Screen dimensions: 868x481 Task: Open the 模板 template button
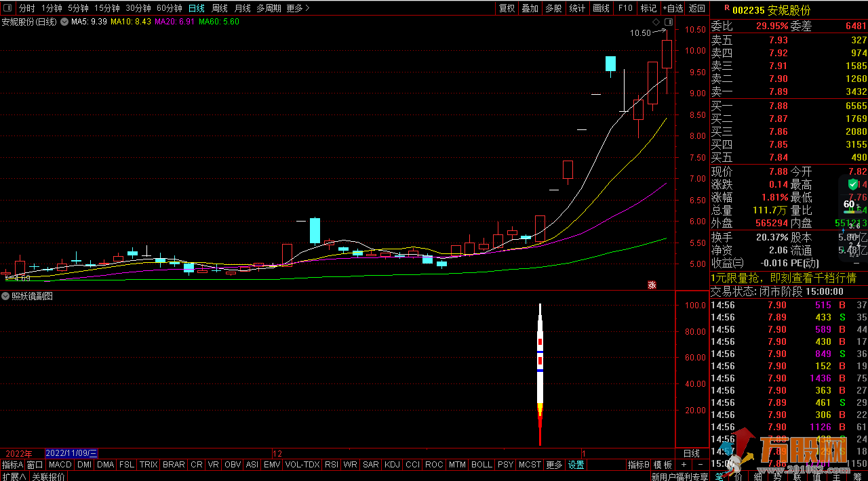[663, 465]
